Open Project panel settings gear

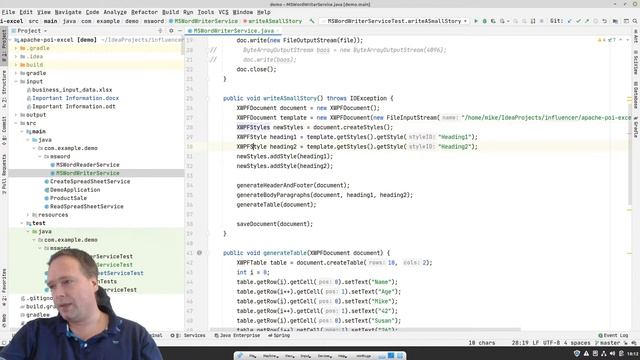[171, 31]
